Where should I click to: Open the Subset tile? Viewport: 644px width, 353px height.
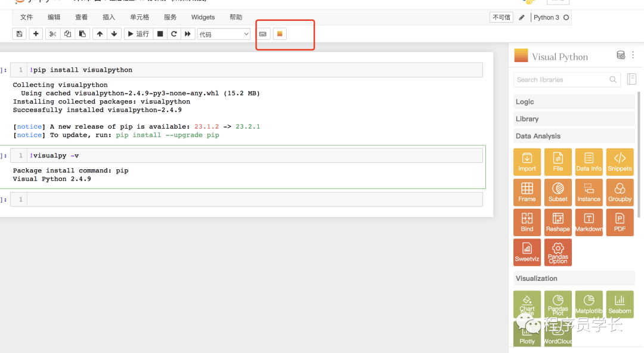pos(558,193)
